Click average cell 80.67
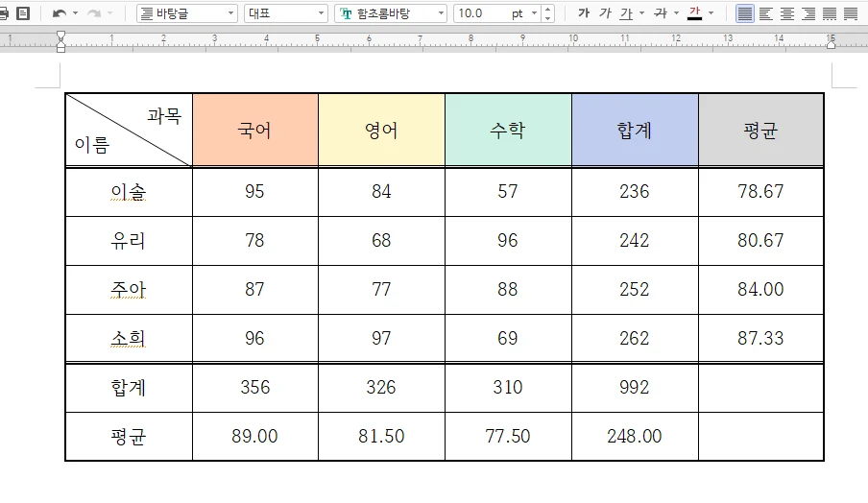 761,241
